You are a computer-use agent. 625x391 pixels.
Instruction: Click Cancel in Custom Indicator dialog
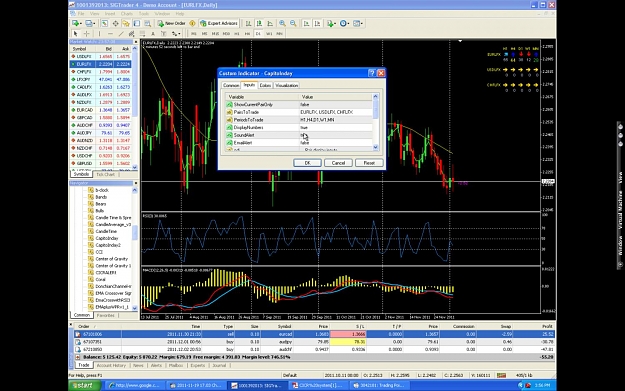point(338,163)
